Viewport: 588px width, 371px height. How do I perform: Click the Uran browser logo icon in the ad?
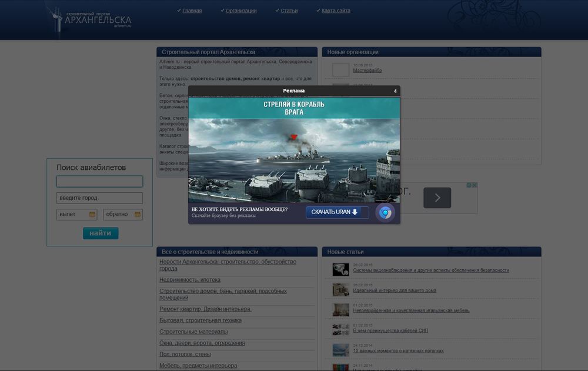(x=385, y=213)
